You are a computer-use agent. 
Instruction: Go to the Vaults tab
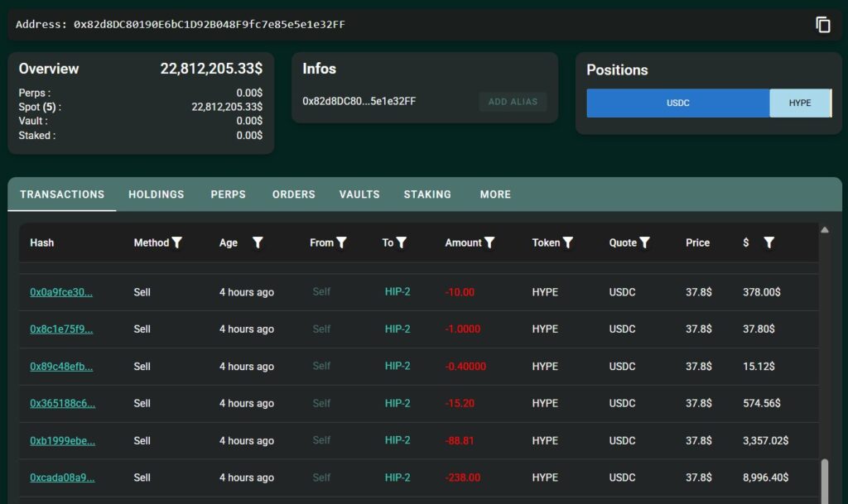point(359,194)
